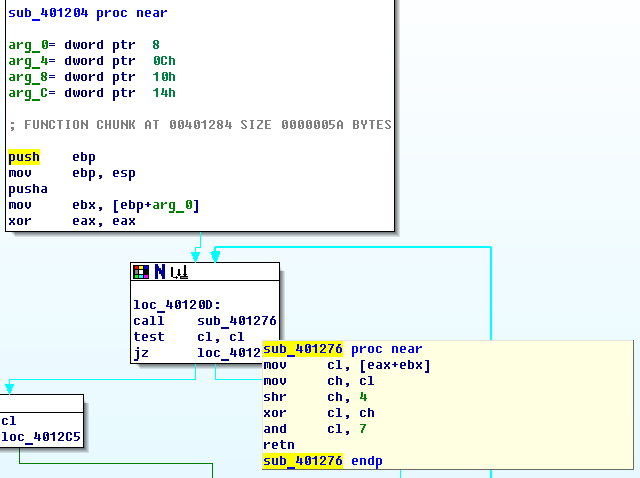Click retn in the tooltip
640x478 pixels.
[x=279, y=445]
